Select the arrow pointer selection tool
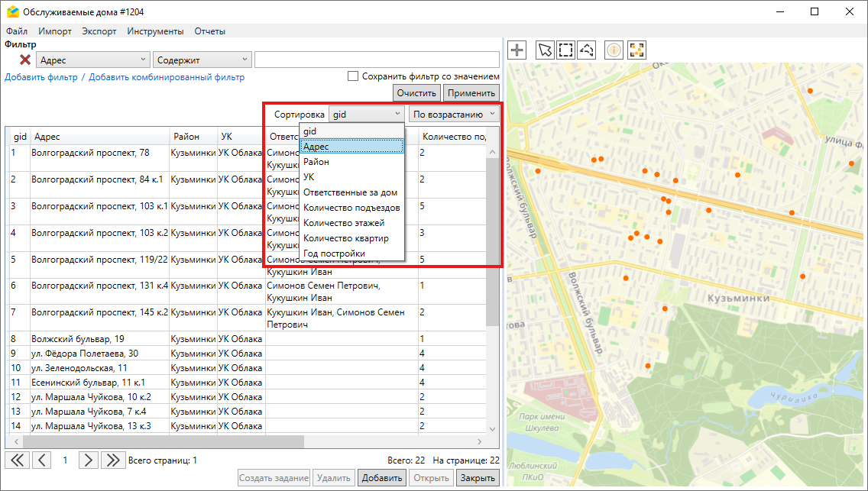 (545, 50)
